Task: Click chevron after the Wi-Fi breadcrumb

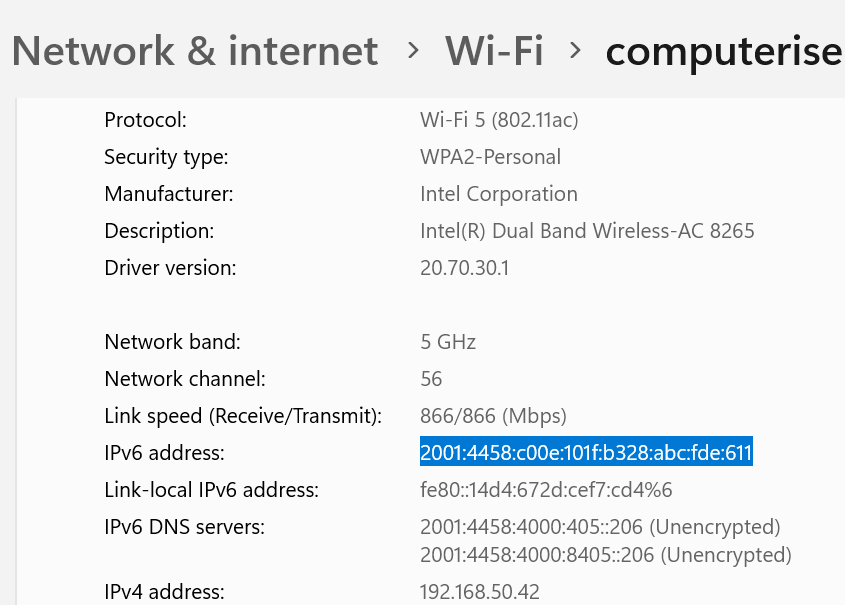Action: 574,51
